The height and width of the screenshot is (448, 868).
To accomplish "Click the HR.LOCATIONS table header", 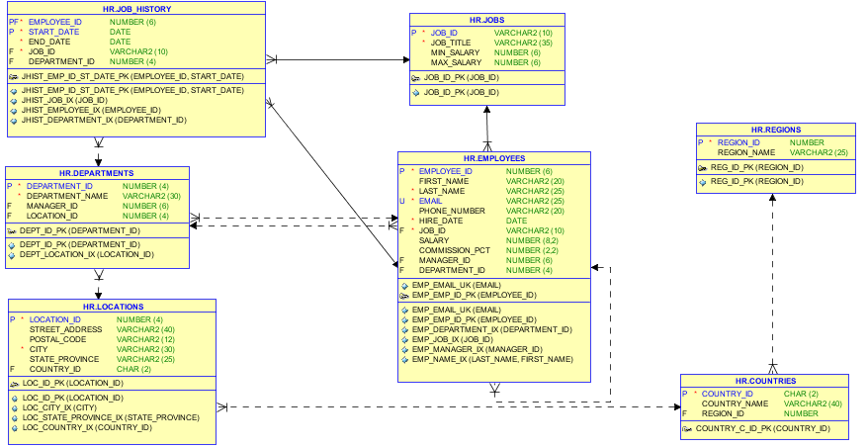I will click(x=113, y=307).
